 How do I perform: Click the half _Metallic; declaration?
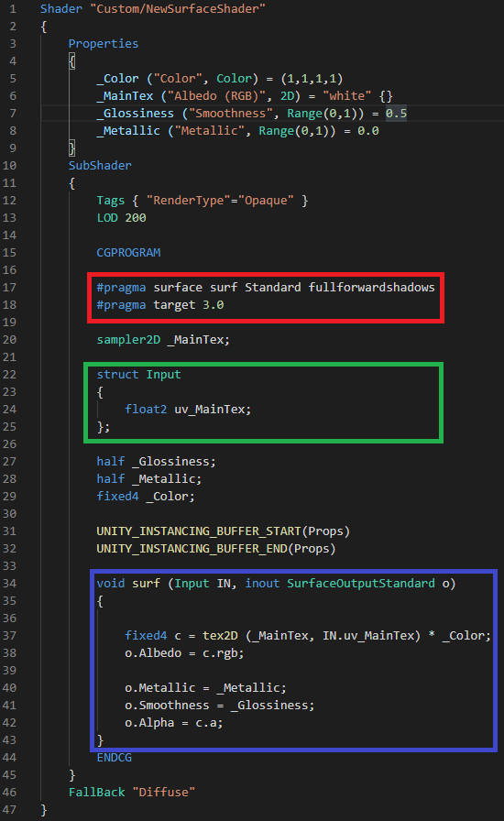click(x=148, y=478)
